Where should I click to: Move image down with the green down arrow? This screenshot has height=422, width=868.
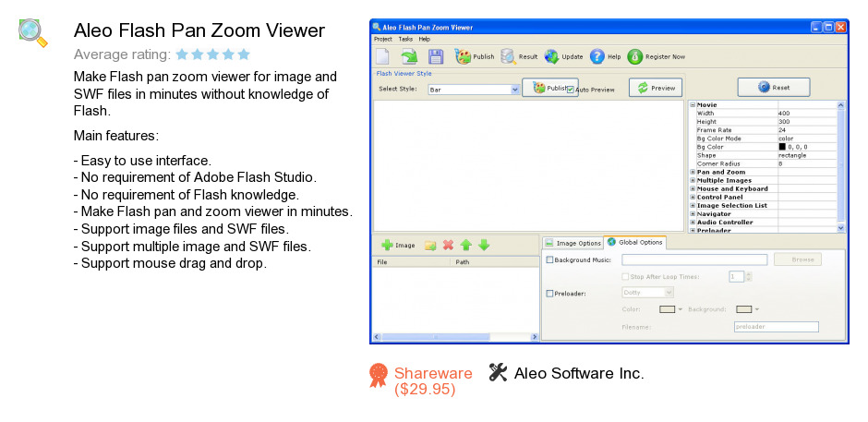point(484,245)
